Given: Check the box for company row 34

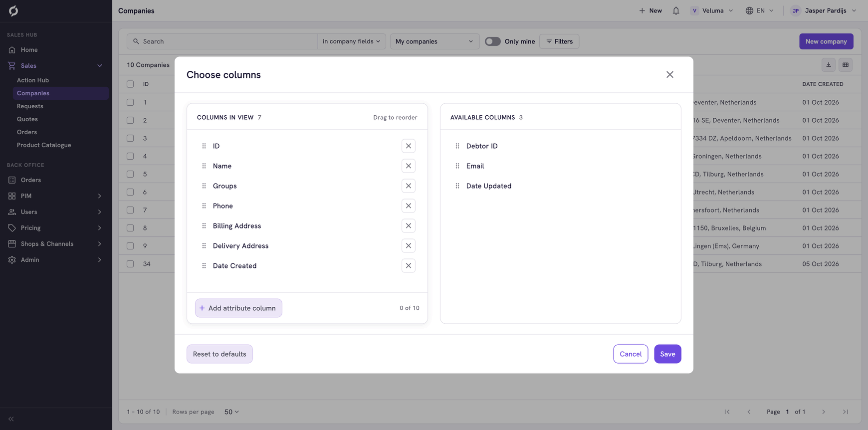Looking at the screenshot, I should [x=130, y=264].
